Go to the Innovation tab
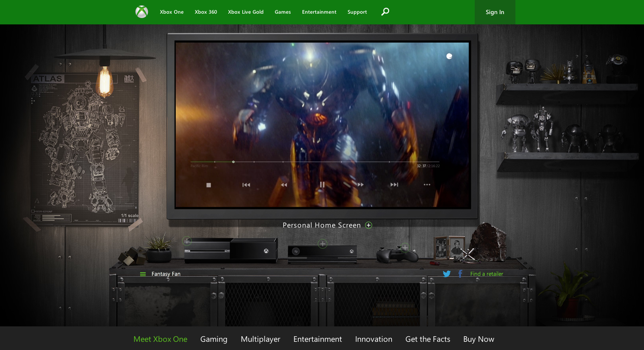This screenshot has height=350, width=644. point(374,339)
